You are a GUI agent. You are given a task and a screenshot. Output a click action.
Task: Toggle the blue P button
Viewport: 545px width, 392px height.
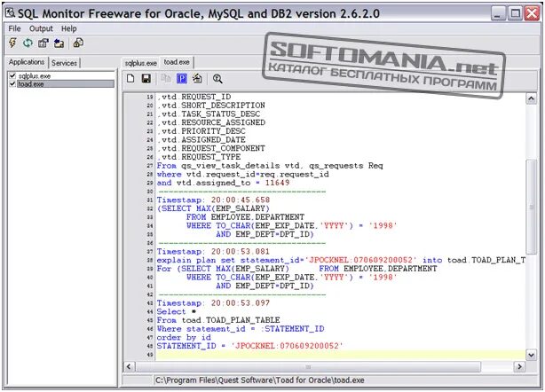coord(182,78)
